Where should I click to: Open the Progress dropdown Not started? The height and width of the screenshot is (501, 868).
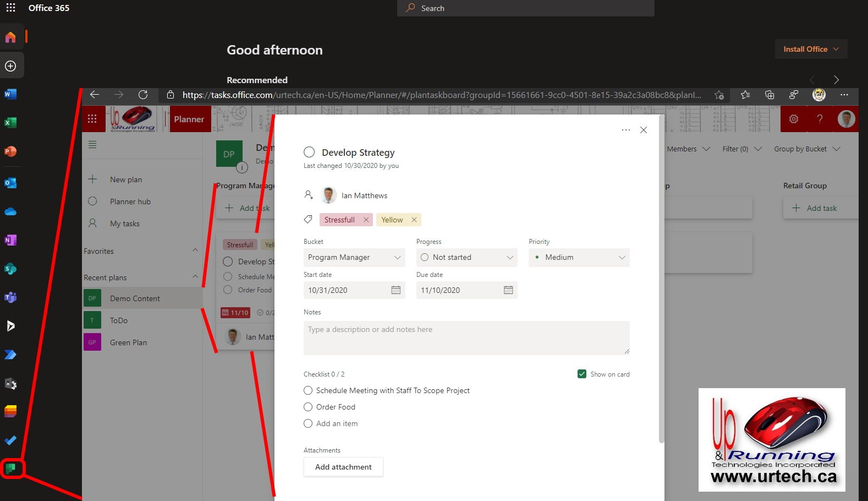466,258
